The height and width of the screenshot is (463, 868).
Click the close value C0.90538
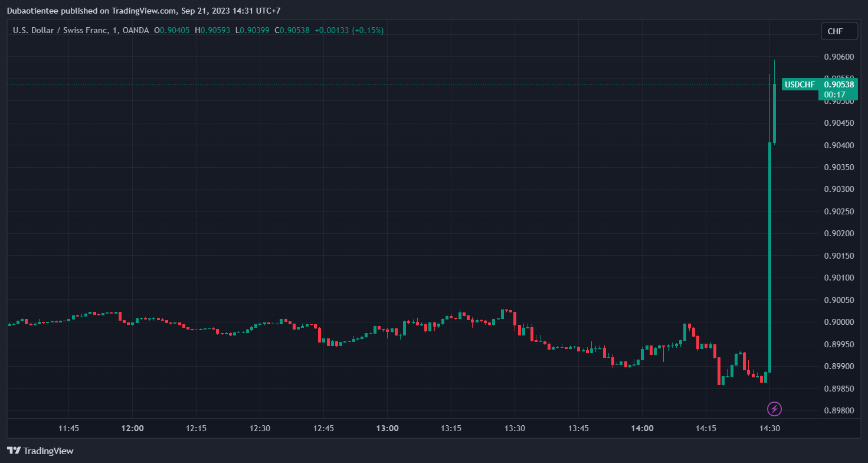coord(295,30)
